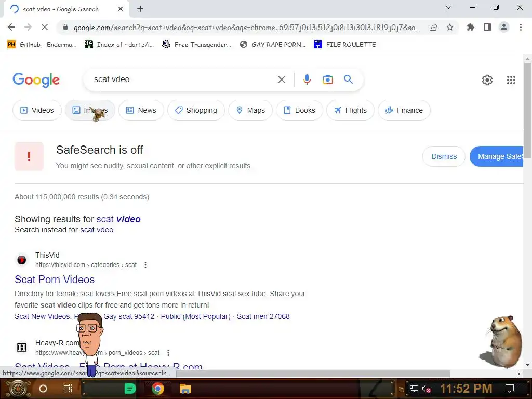
Task: Open Task View on the taskbar
Action: point(68,389)
